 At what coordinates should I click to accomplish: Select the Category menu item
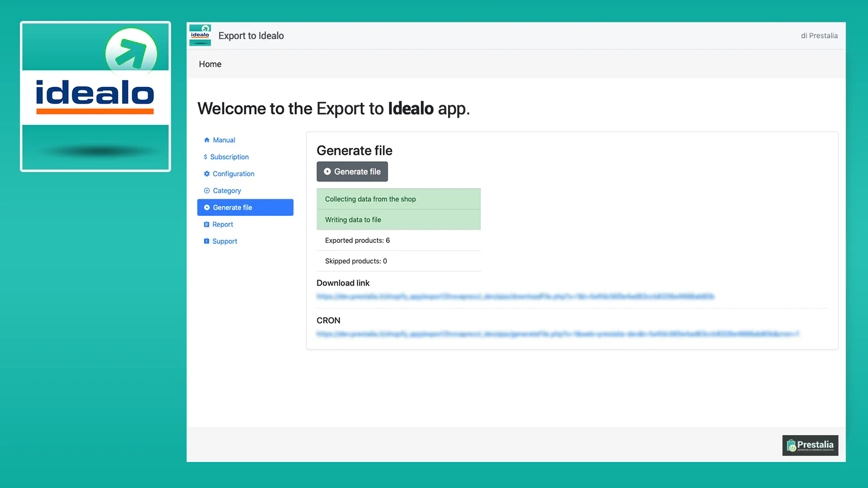point(227,190)
